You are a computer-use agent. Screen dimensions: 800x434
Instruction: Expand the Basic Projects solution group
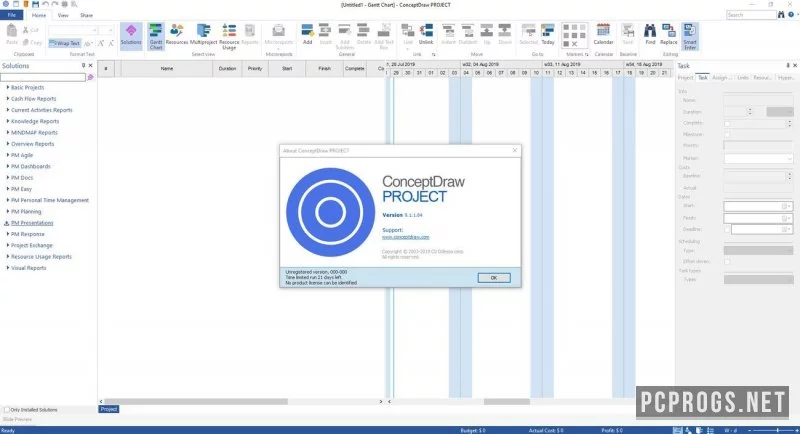[8, 87]
